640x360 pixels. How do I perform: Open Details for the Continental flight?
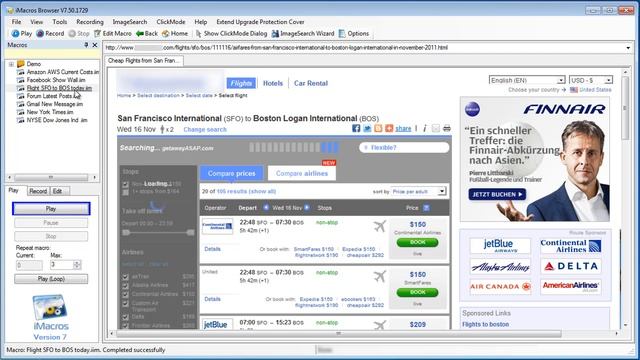pos(212,249)
